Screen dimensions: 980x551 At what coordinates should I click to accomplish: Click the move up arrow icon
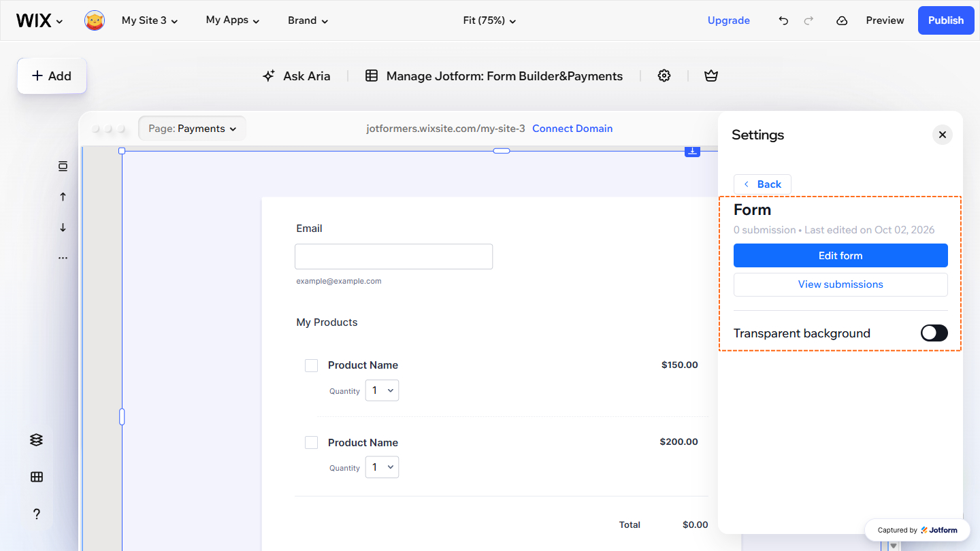(x=63, y=197)
